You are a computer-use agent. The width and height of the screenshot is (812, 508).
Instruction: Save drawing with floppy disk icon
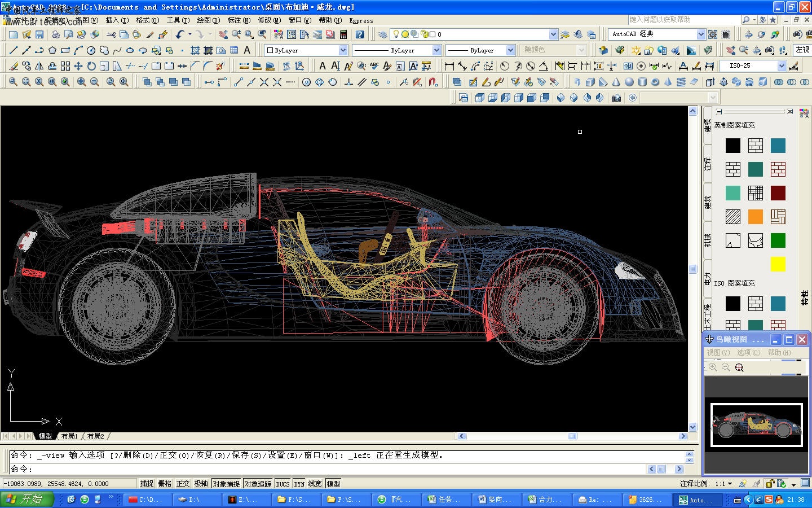click(39, 34)
